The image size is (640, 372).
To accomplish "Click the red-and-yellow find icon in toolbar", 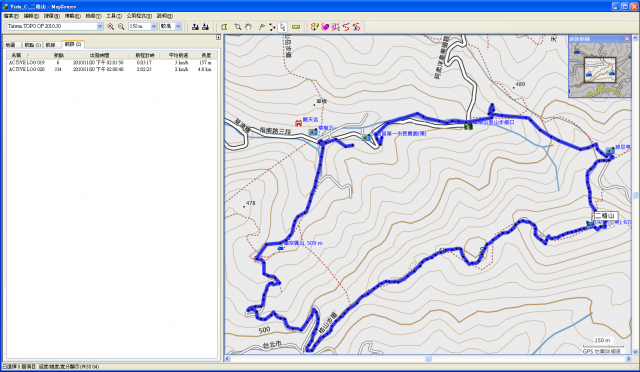I will (x=314, y=27).
